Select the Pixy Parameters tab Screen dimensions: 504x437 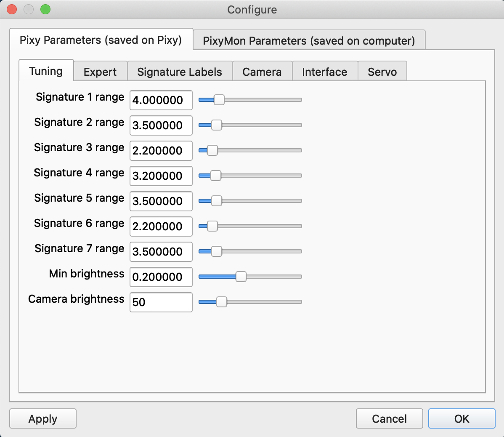point(101,40)
